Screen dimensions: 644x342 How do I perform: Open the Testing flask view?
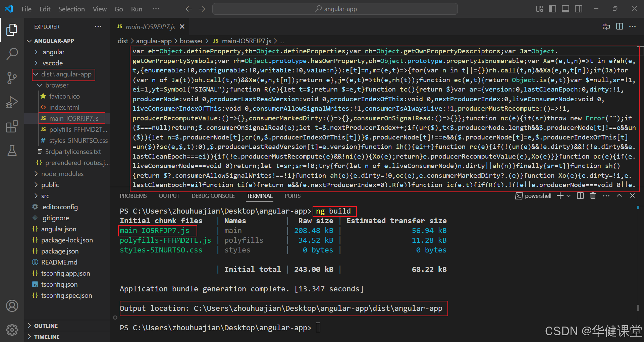[x=12, y=151]
